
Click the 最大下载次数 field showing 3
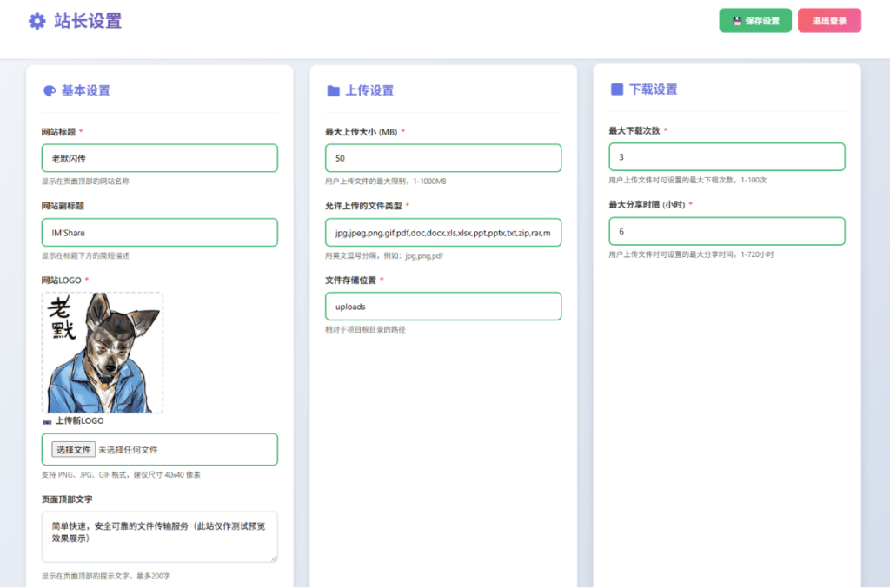[x=727, y=157]
